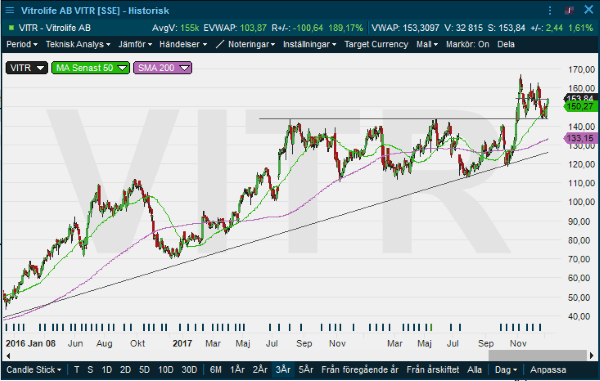Viewport: 600px width, 381px height.
Task: Click the Dela share menu item
Action: click(x=506, y=44)
